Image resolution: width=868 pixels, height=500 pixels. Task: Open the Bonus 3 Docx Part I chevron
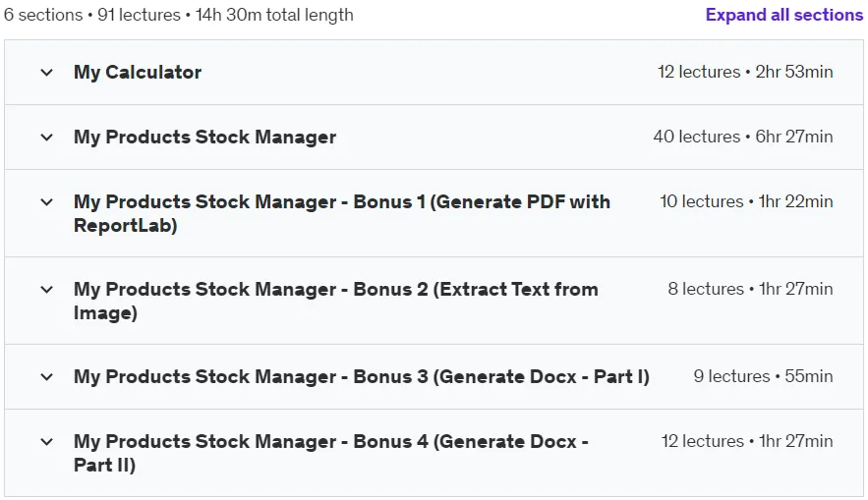click(47, 377)
